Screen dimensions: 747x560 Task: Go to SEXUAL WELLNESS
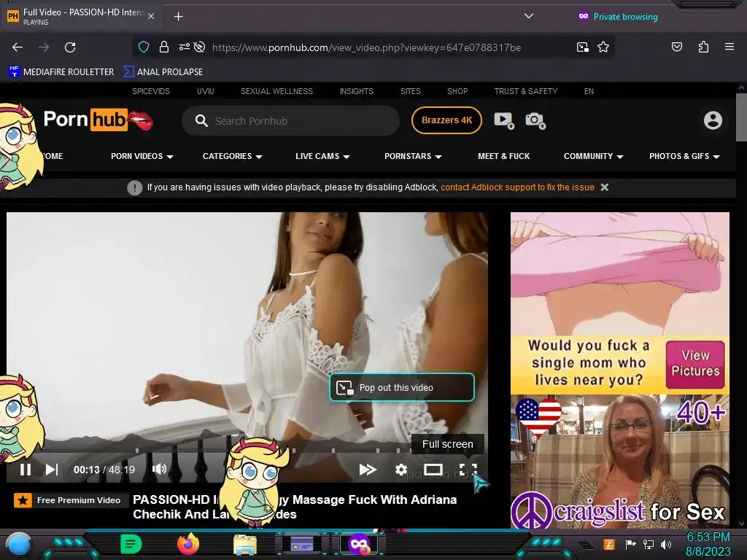[x=276, y=91]
